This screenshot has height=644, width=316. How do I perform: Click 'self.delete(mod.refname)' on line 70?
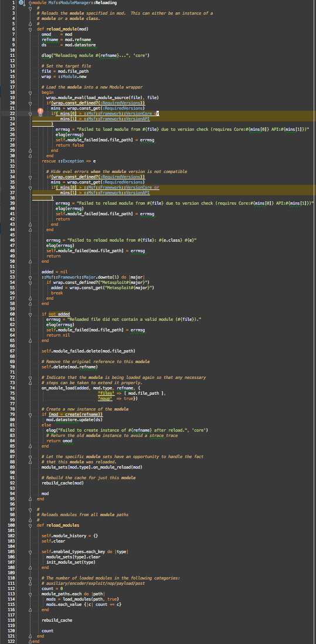pyautogui.click(x=70, y=367)
